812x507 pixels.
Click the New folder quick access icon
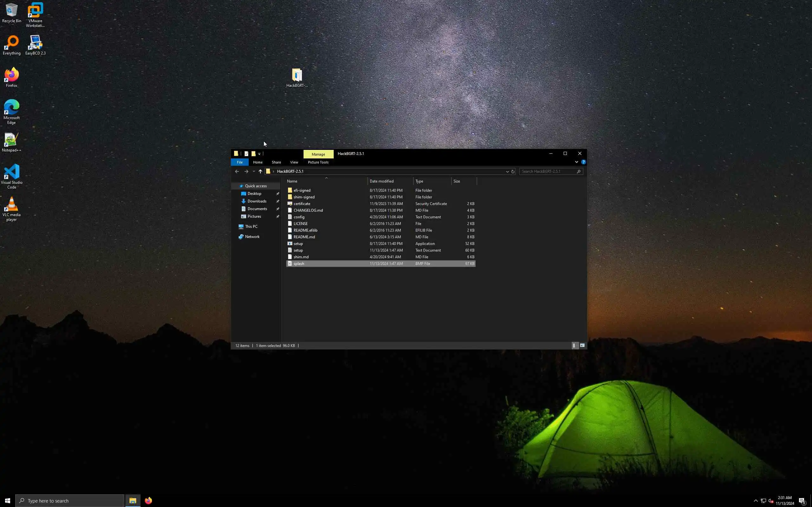tap(253, 154)
